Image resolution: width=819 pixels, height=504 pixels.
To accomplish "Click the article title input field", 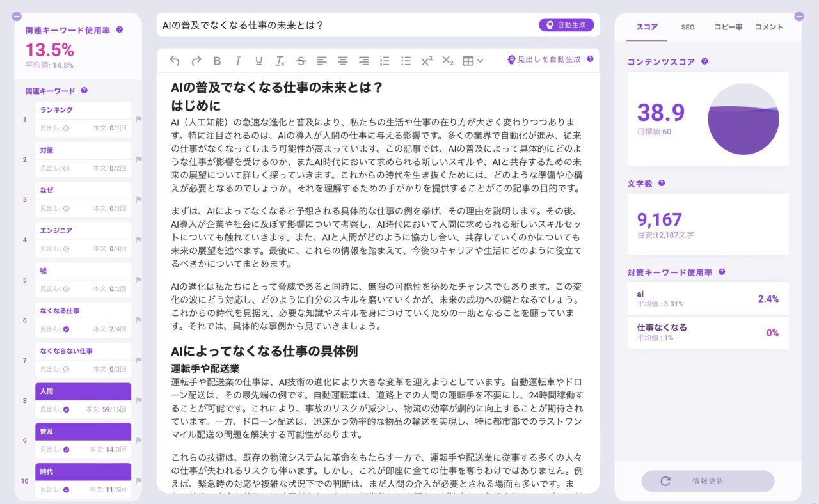I will pos(320,24).
